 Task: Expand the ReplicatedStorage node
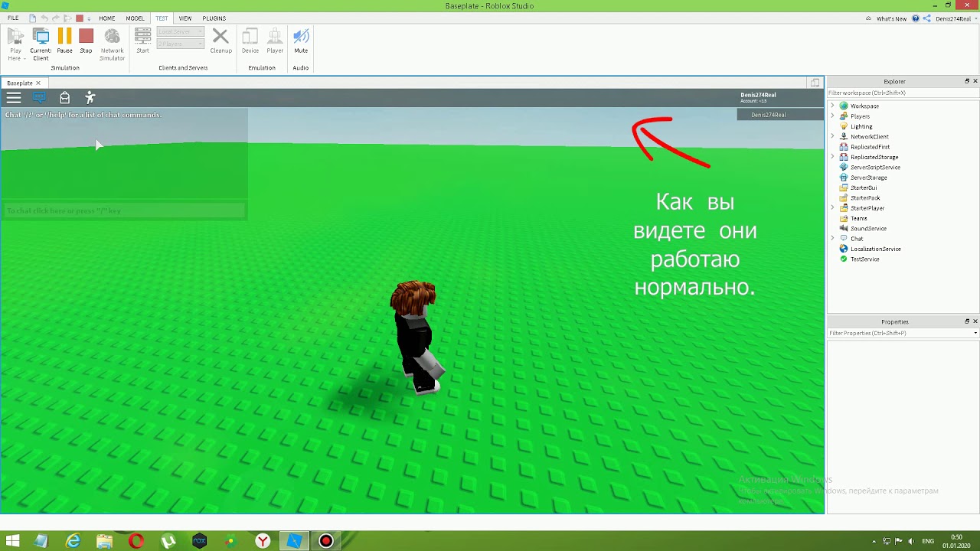point(833,157)
